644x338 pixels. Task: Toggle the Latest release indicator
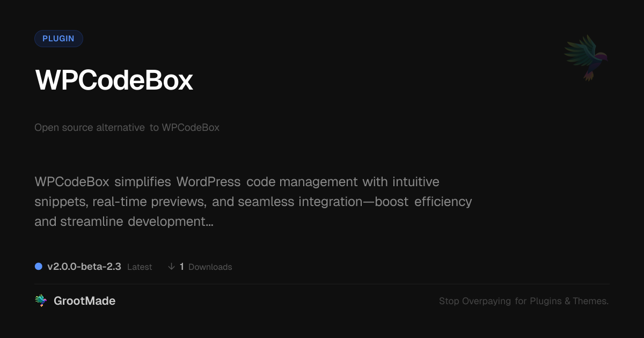pos(139,267)
